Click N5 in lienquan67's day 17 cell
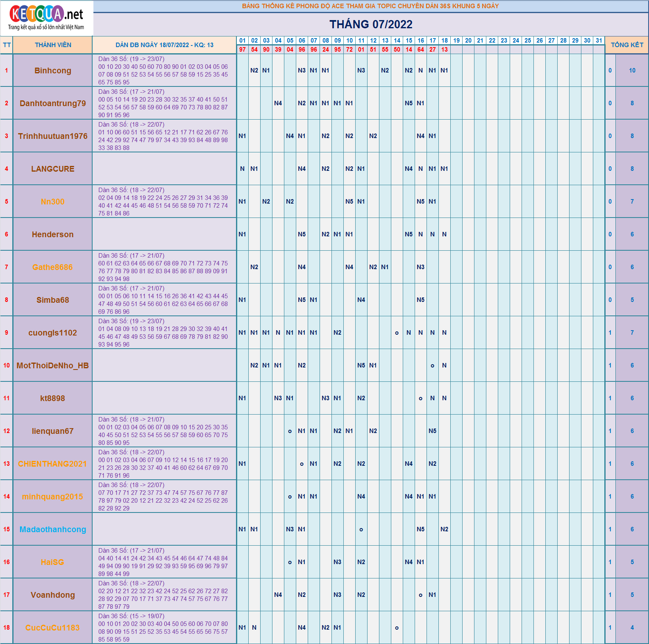This screenshot has width=649, height=644. (x=433, y=431)
